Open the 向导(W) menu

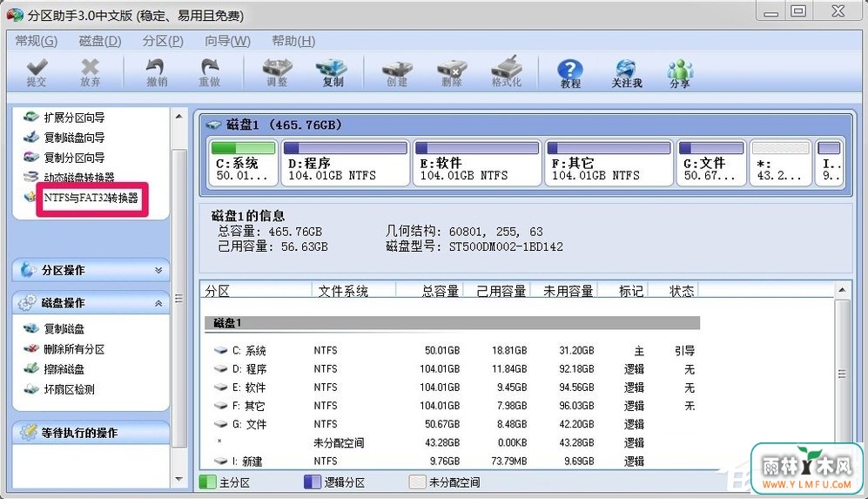click(227, 41)
